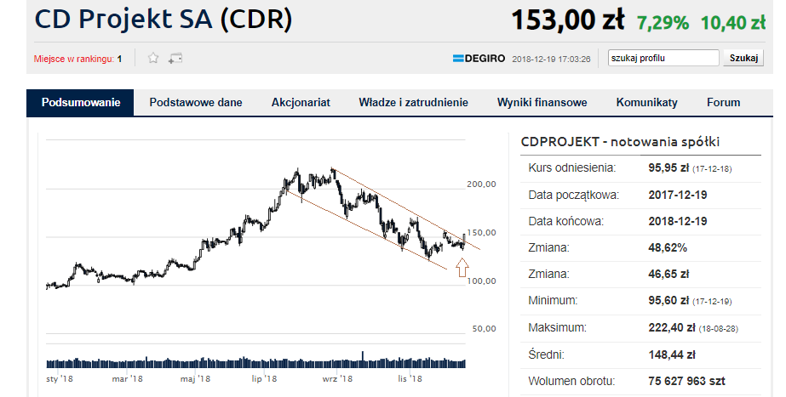Click the Szukaj button
Screen dimensions: 786x397
point(743,58)
